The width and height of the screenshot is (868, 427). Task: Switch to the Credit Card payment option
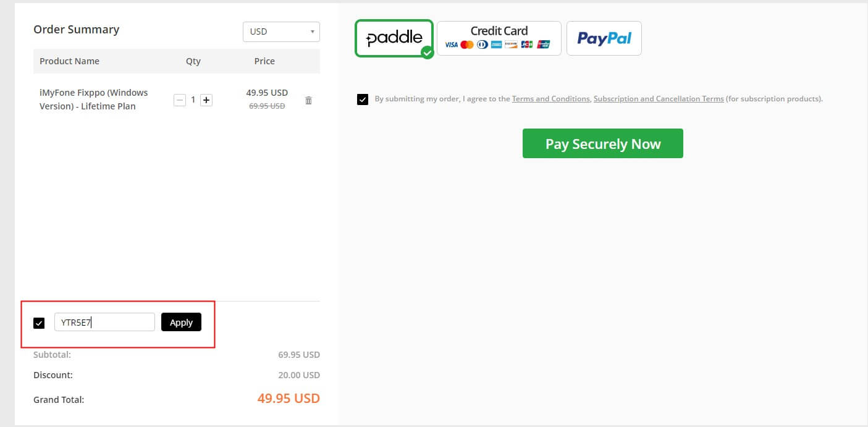(499, 38)
